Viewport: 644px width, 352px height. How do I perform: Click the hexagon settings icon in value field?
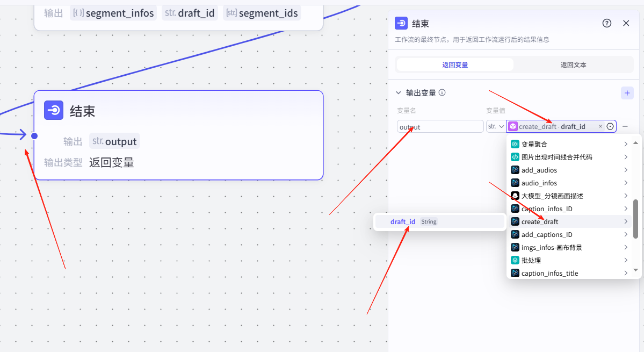610,126
